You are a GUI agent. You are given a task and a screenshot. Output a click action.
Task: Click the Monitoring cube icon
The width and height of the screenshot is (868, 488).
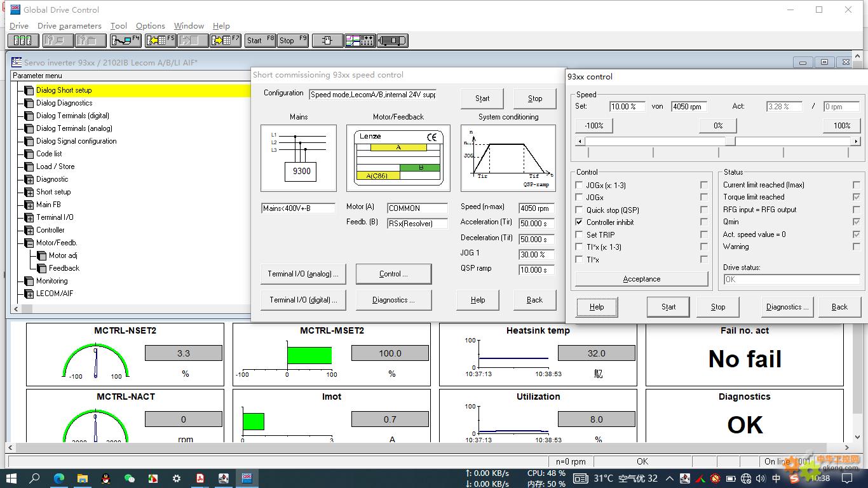[29, 281]
